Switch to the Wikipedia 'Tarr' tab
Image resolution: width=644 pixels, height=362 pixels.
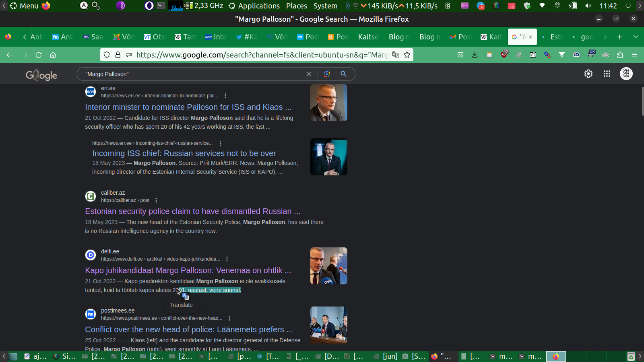point(185,37)
